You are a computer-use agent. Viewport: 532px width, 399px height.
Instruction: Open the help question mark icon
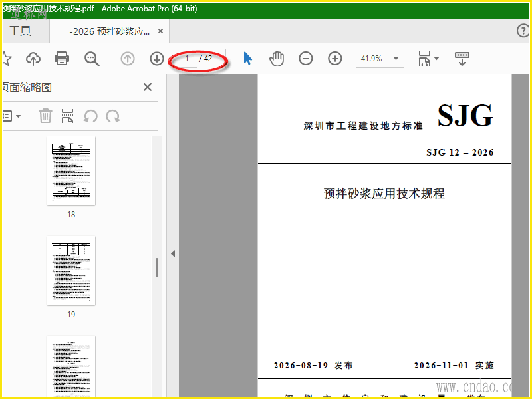[523, 31]
